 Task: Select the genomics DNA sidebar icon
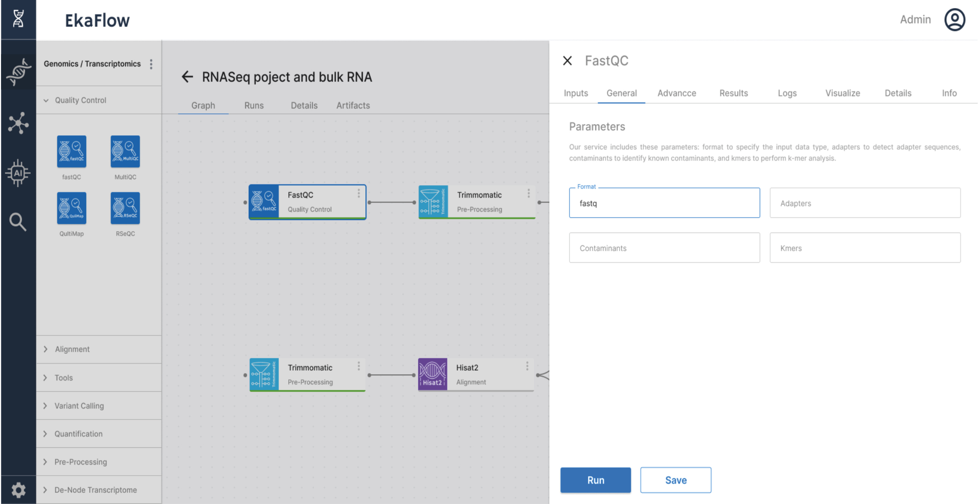18,71
